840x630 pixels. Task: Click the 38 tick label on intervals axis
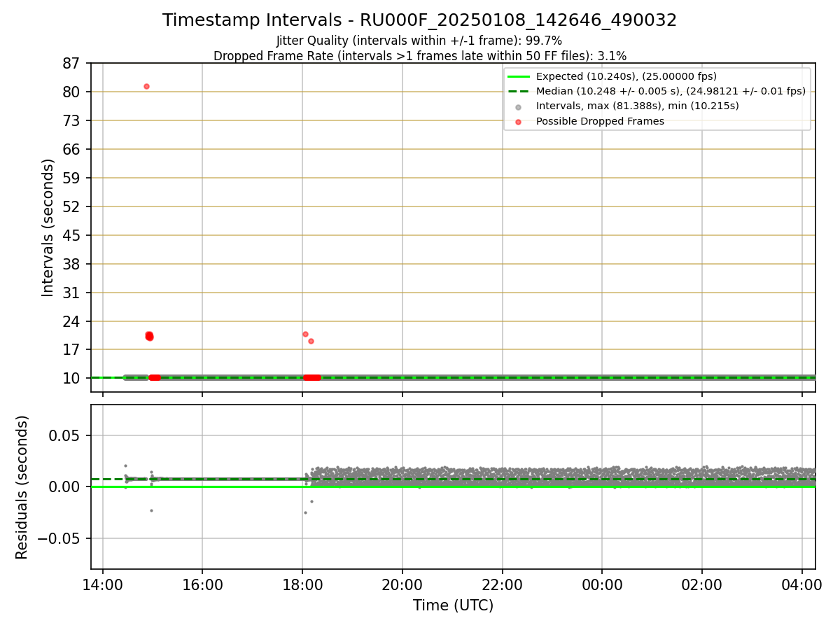point(72,264)
